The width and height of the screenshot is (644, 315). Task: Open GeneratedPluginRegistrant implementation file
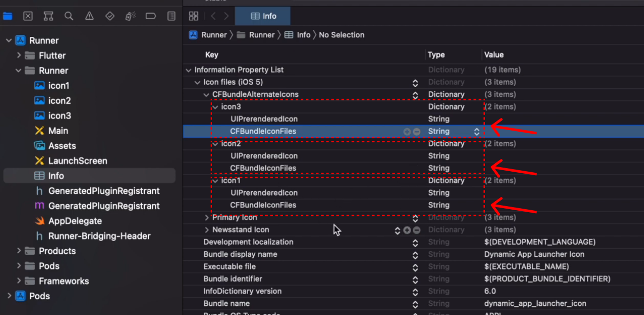click(97, 206)
